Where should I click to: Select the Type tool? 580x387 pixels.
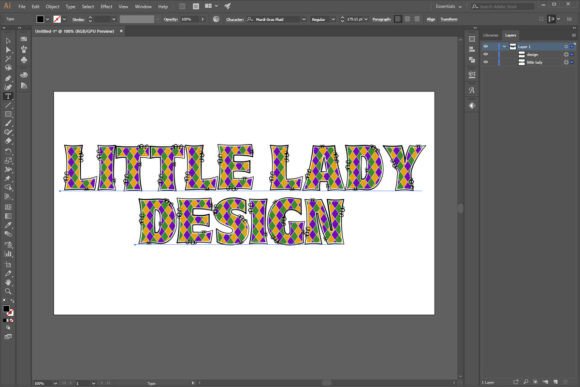[x=8, y=96]
